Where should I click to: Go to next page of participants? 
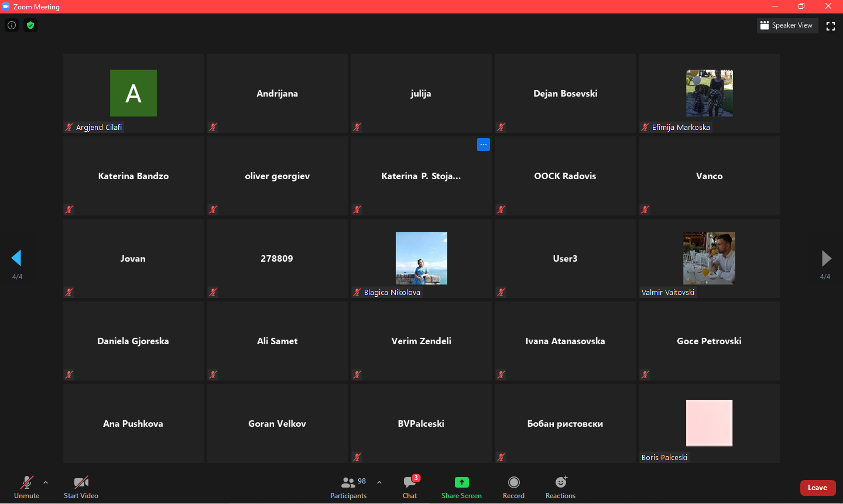[826, 258]
